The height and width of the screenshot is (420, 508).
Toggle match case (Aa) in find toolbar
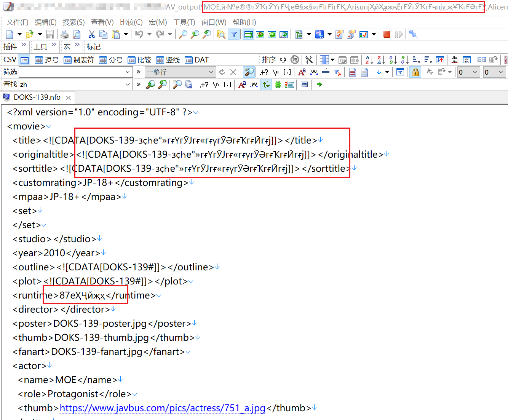coord(242,84)
